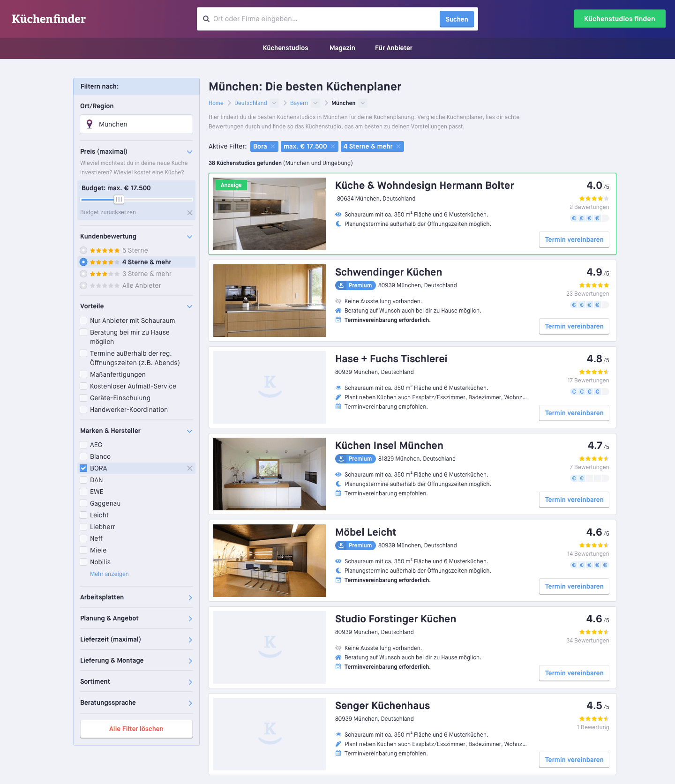The image size is (675, 784).
Task: Select the Alle Anbieter rating option
Action: coord(83,285)
